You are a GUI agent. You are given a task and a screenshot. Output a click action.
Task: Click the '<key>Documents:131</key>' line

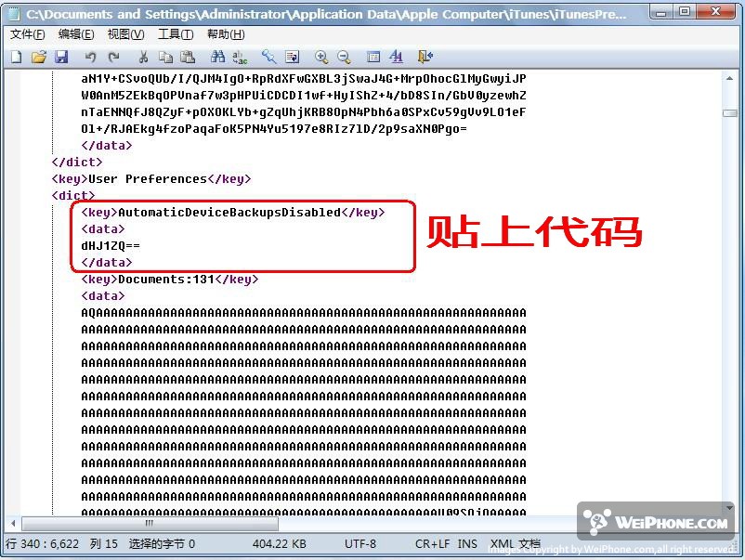(170, 280)
